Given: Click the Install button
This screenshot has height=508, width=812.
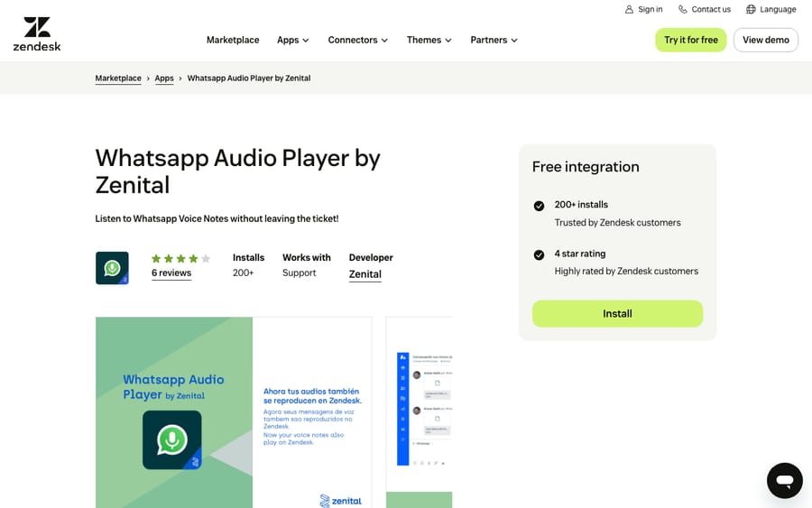Looking at the screenshot, I should click(617, 313).
